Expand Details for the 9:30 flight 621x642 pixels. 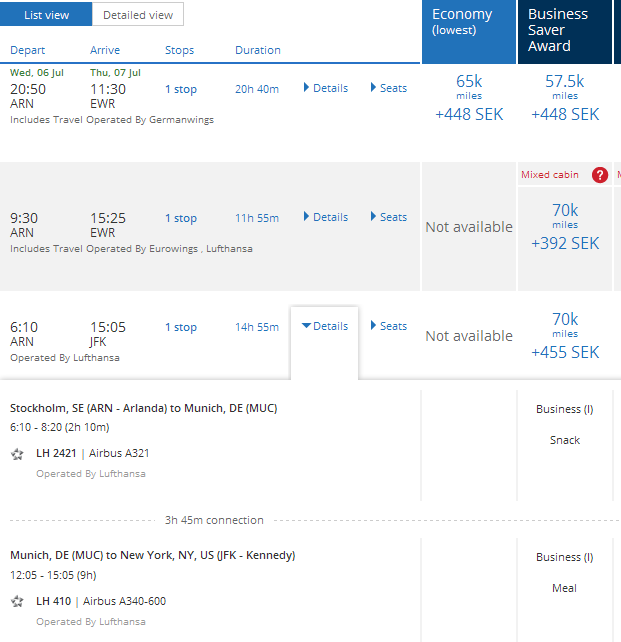pyautogui.click(x=325, y=217)
